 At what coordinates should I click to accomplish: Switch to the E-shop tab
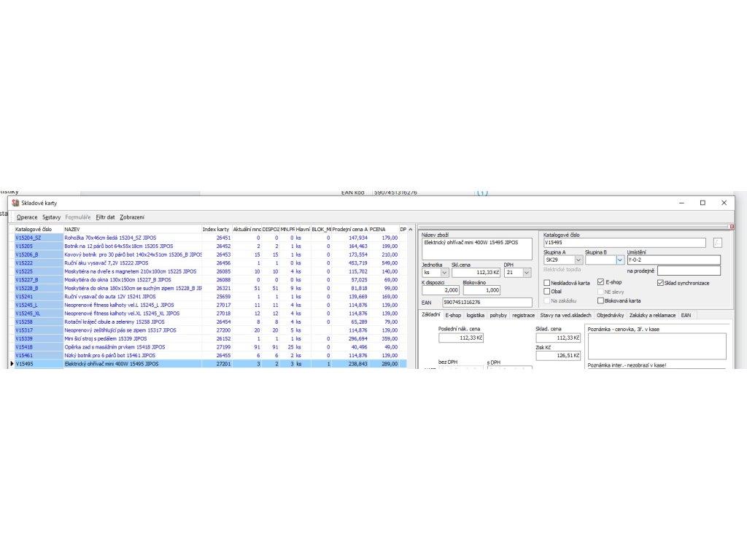[453, 315]
